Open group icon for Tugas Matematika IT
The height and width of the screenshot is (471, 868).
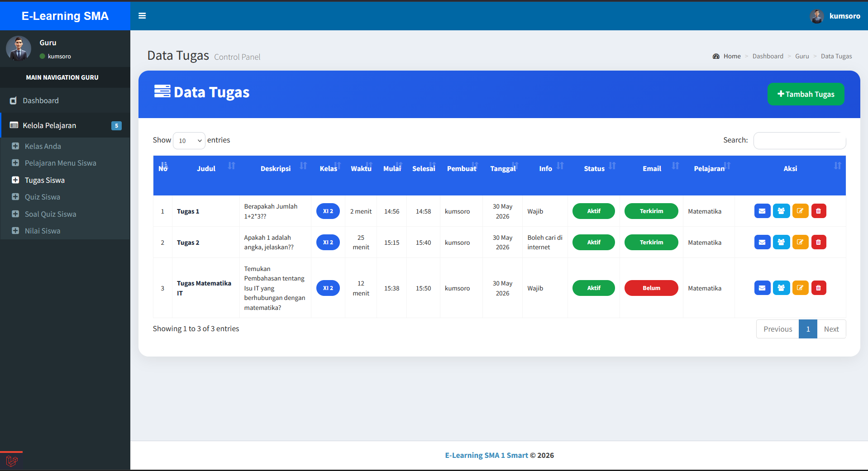pos(781,288)
